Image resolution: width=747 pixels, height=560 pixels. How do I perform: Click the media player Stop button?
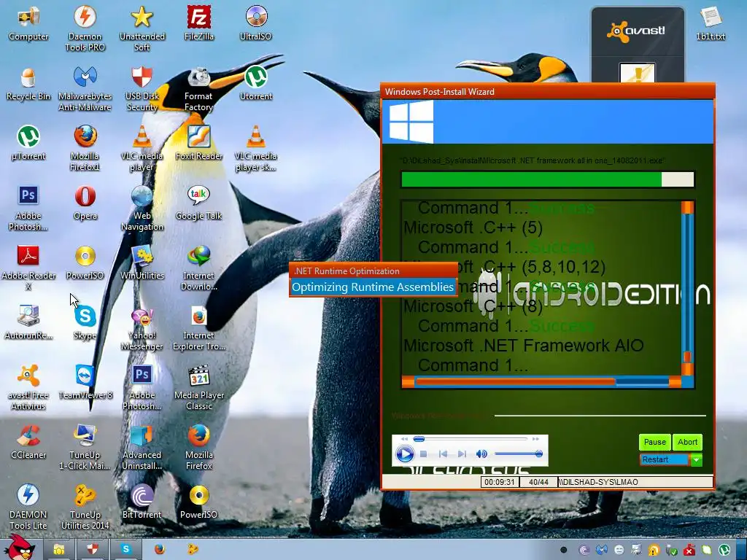423,454
